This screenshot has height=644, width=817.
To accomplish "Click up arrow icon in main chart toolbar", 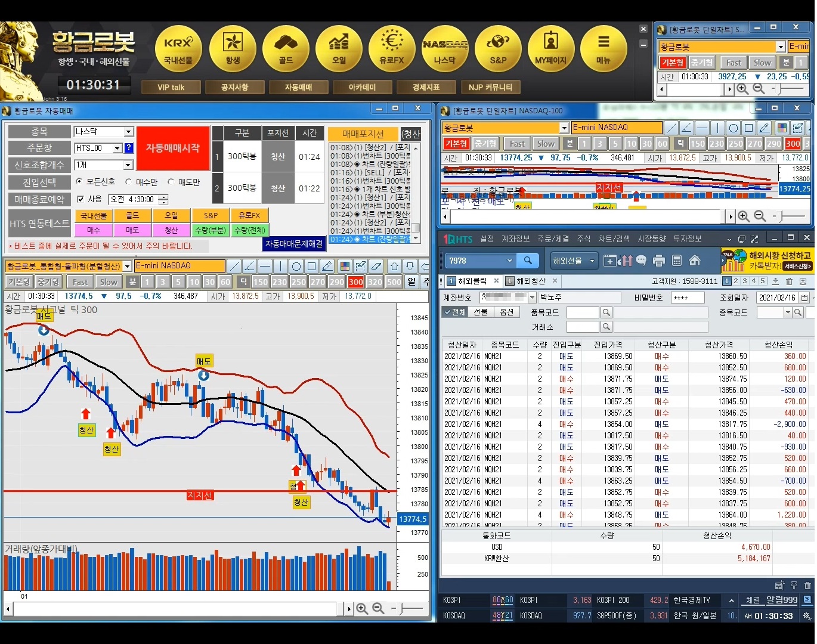I will point(394,266).
